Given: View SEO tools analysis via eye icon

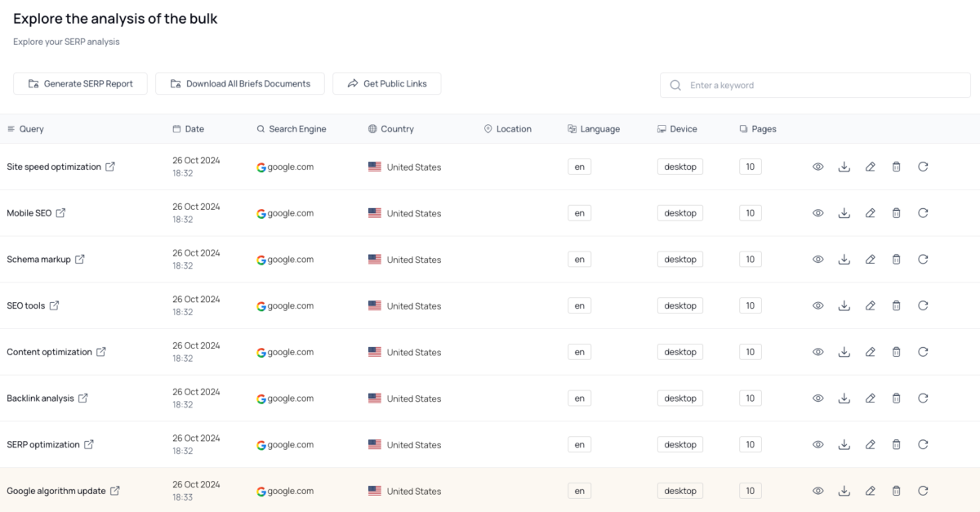Looking at the screenshot, I should tap(817, 305).
